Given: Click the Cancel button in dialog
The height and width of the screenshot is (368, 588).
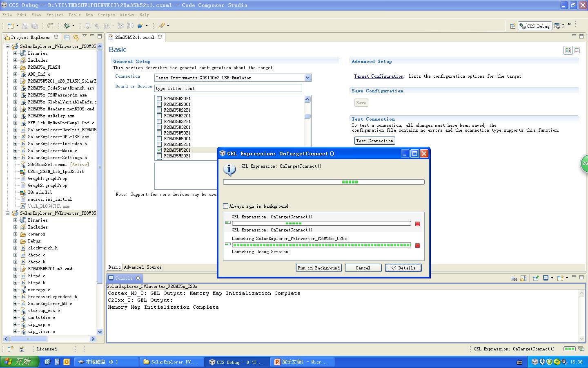Looking at the screenshot, I should point(363,268).
